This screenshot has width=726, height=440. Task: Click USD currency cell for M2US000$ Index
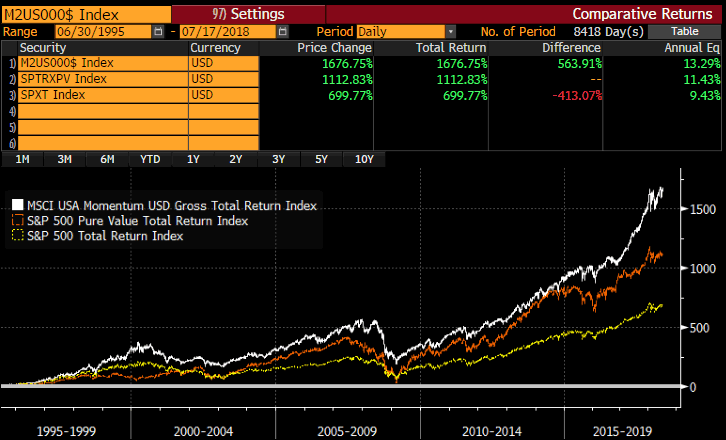[224, 63]
